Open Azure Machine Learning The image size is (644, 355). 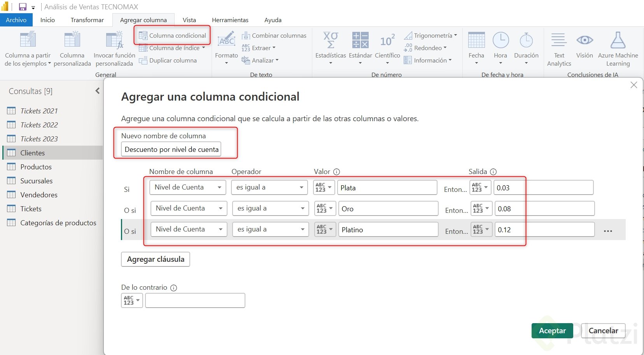[x=618, y=49]
